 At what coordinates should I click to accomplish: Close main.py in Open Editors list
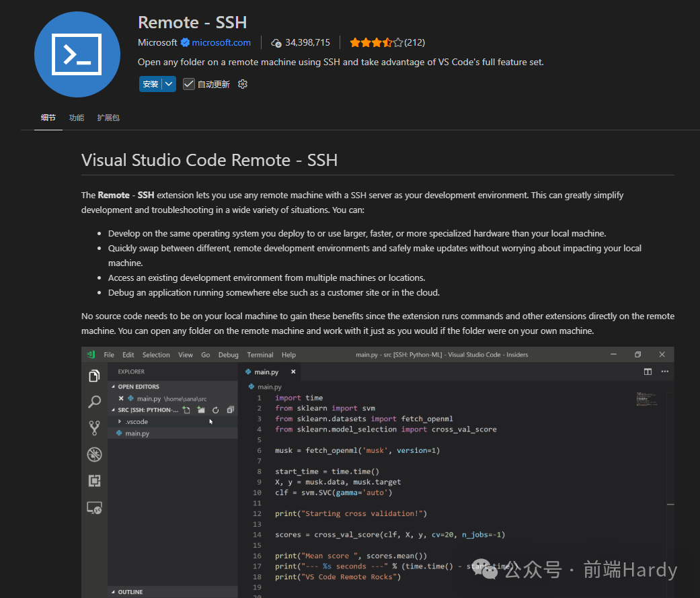[121, 398]
